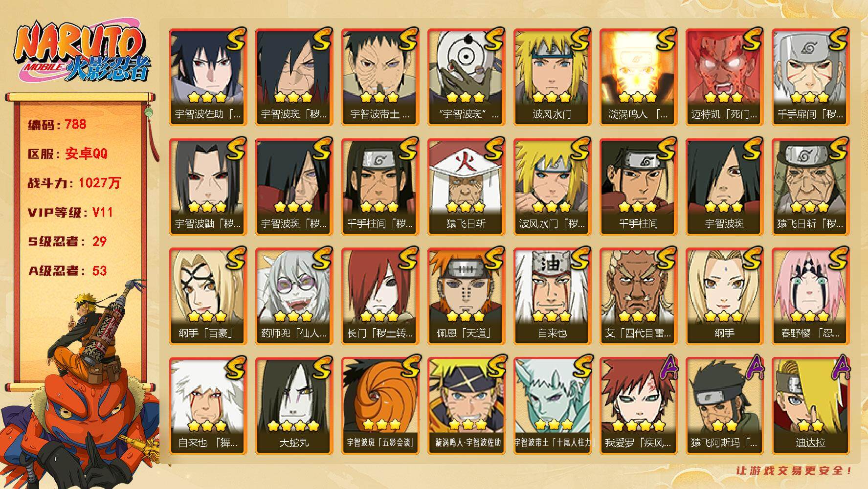Choose the 佩恩「天道」 ninja card
This screenshot has height=489, width=868.
(x=466, y=296)
